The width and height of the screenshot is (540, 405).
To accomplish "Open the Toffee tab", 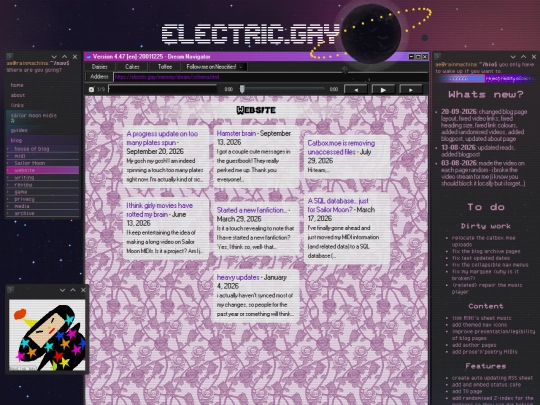I will [x=165, y=67].
